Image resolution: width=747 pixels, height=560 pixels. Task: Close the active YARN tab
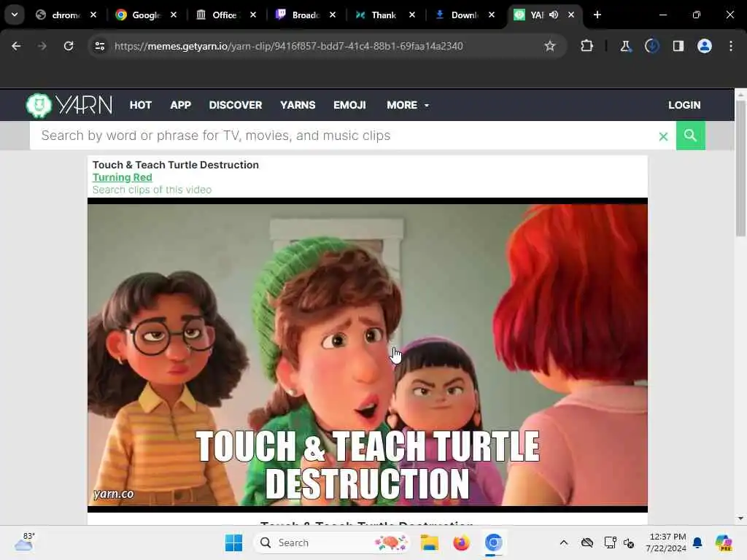click(570, 15)
